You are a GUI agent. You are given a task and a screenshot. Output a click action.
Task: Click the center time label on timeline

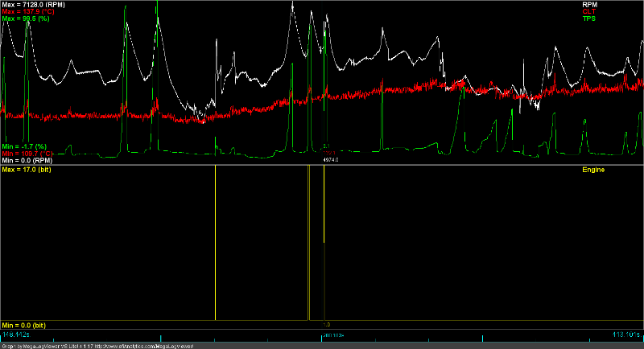332,334
